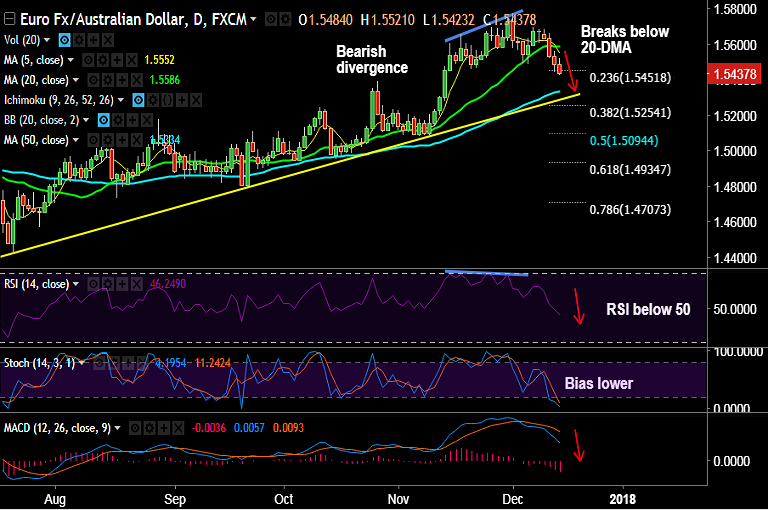Remove the RSI (14, close) indicator
The image size is (768, 510).
click(x=137, y=284)
